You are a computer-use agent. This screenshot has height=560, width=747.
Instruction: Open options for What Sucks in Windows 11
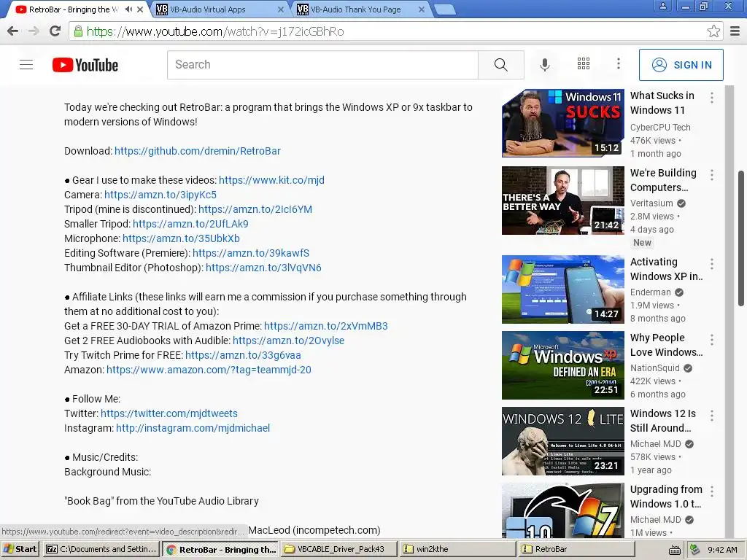point(712,98)
